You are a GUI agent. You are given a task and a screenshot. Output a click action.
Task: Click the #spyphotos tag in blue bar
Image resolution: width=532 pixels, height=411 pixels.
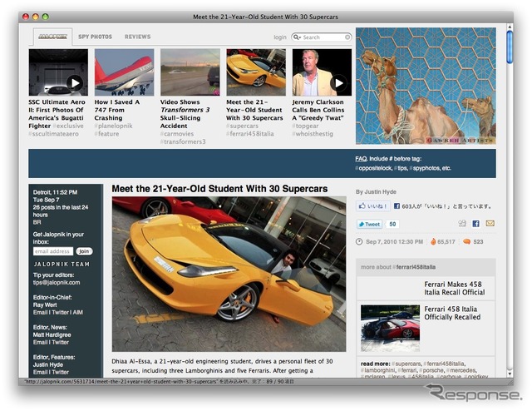425,168
